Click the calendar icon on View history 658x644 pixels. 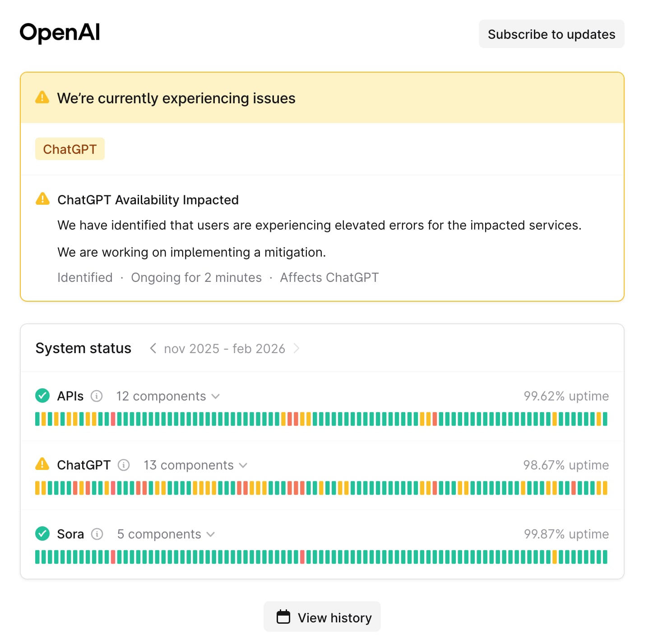pyautogui.click(x=283, y=616)
